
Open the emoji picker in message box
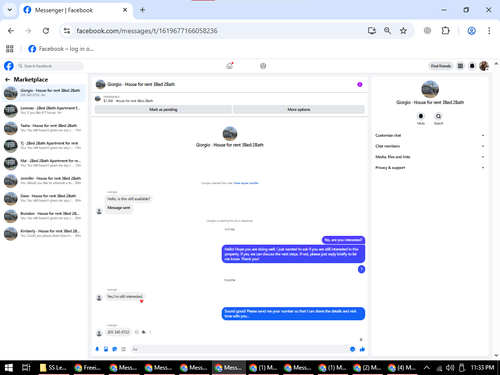click(x=352, y=349)
